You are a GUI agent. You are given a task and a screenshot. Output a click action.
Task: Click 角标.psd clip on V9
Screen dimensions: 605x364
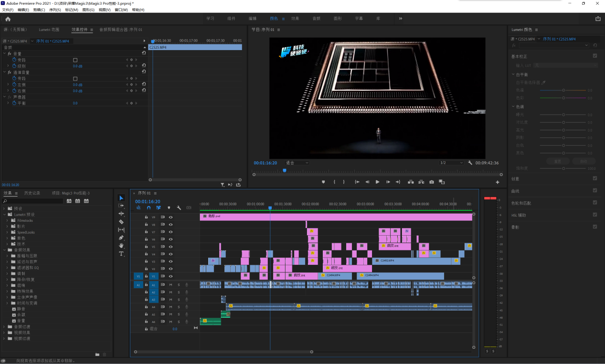click(x=336, y=217)
